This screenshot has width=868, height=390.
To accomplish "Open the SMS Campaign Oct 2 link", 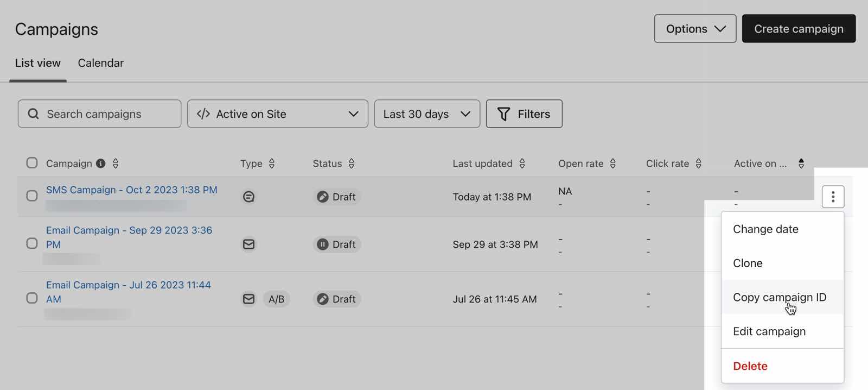I will 131,190.
